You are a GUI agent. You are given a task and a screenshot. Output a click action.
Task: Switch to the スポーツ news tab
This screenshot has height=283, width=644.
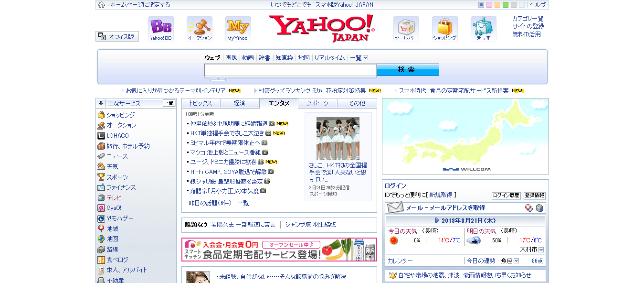[317, 103]
